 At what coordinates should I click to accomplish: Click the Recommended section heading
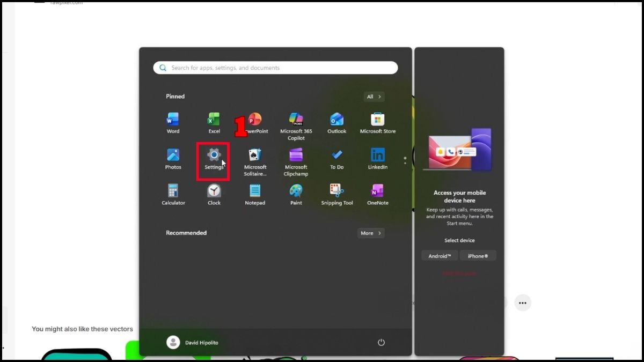(186, 233)
